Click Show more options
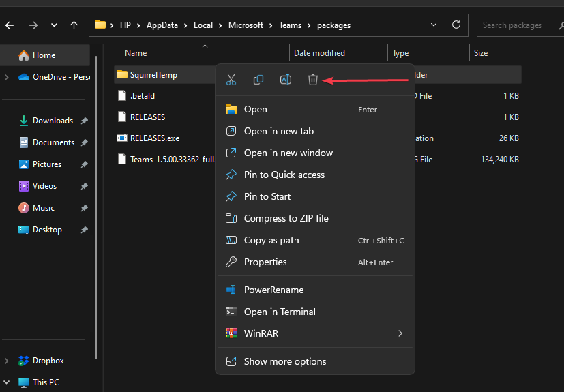564x392 pixels. point(314,361)
